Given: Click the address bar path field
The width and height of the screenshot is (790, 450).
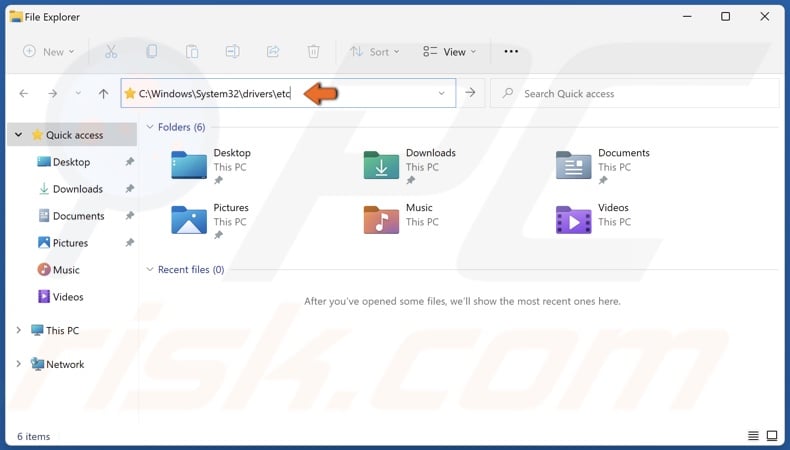Looking at the screenshot, I should 288,93.
